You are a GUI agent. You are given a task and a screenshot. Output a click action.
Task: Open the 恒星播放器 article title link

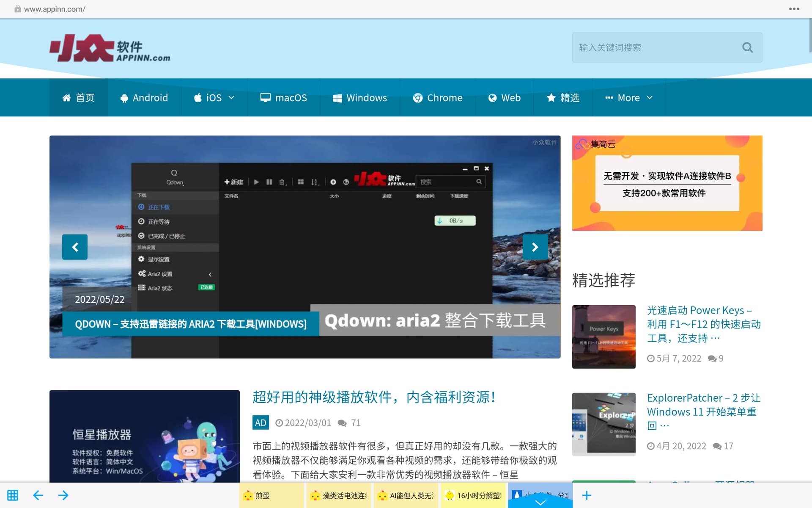pyautogui.click(x=374, y=397)
